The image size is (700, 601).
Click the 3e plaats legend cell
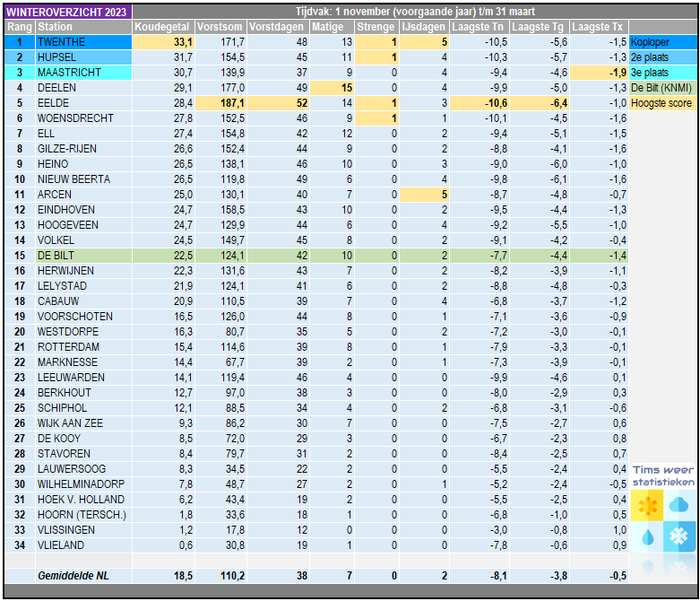click(x=663, y=73)
